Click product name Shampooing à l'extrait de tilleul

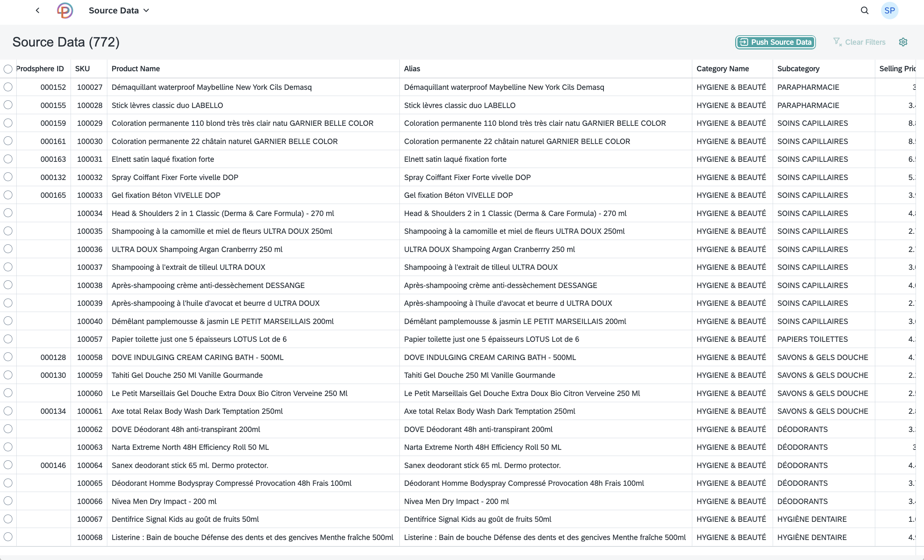pyautogui.click(x=188, y=267)
